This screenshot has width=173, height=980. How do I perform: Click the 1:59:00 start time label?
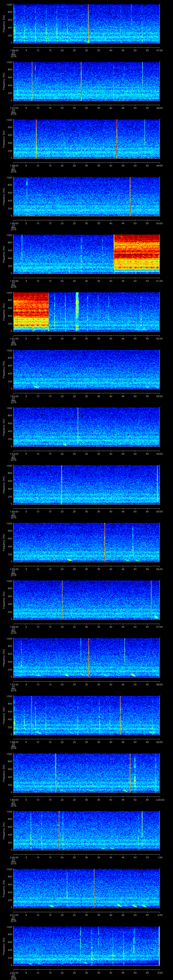tap(14, 800)
